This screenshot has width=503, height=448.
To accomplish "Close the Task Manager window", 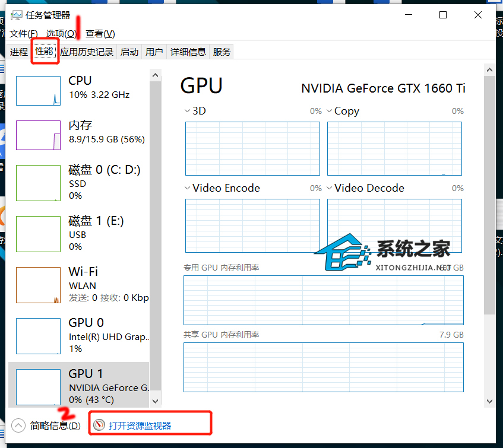I will [x=478, y=15].
